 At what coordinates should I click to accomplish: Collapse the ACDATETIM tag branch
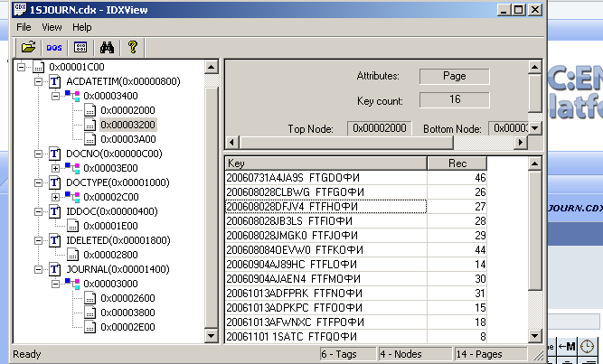[38, 82]
